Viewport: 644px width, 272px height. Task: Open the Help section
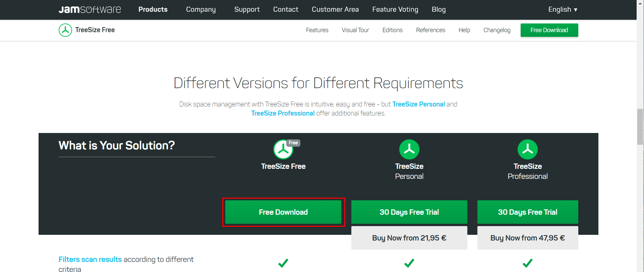click(464, 30)
